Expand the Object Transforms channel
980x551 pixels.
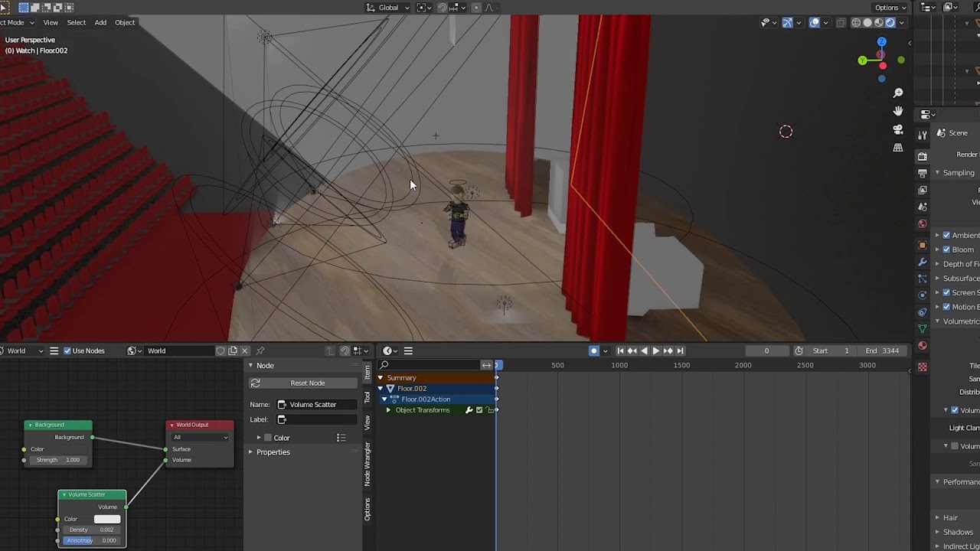tap(387, 409)
